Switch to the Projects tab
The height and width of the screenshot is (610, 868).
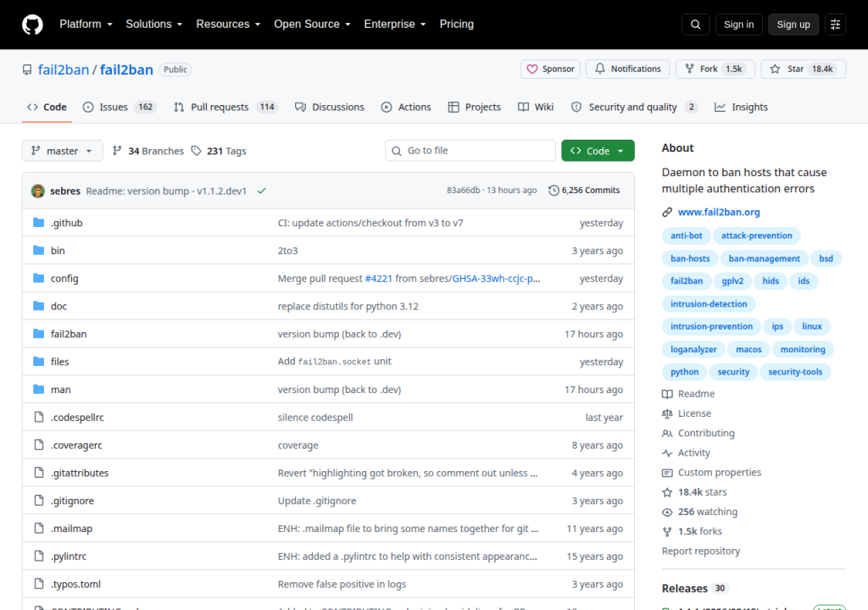click(475, 107)
